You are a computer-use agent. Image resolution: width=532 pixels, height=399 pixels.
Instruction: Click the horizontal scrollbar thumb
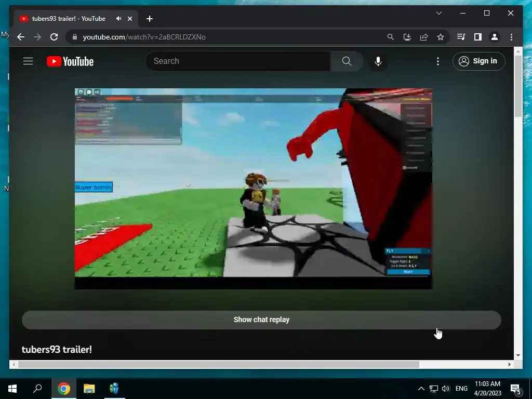coord(219,364)
